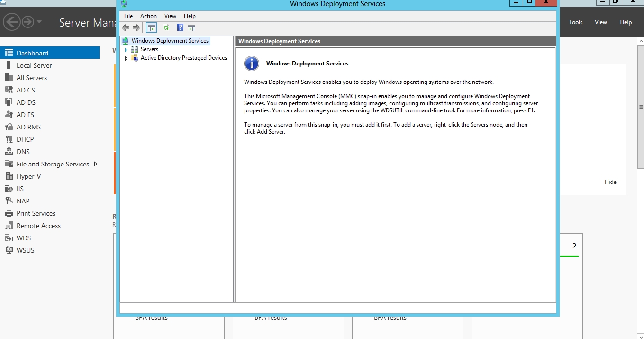Click the Server Manager vertical scrollbar
Image resolution: width=644 pixels, height=339 pixels.
(640, 107)
